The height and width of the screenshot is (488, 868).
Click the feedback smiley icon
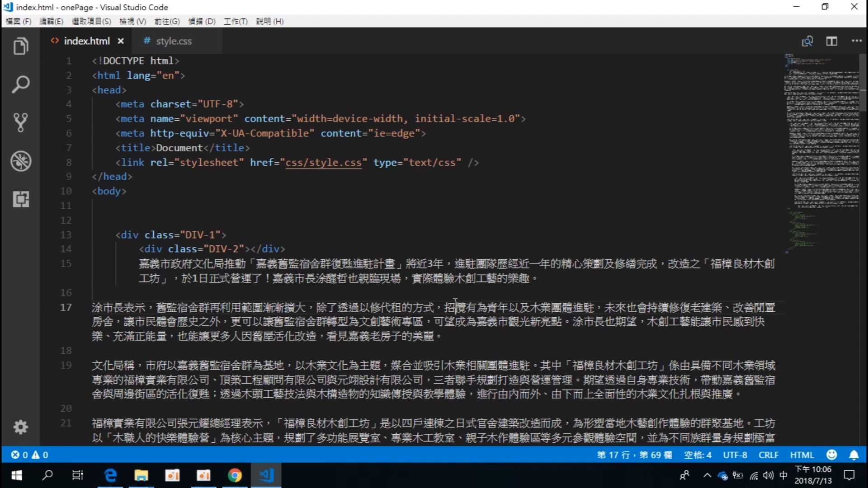tap(831, 455)
